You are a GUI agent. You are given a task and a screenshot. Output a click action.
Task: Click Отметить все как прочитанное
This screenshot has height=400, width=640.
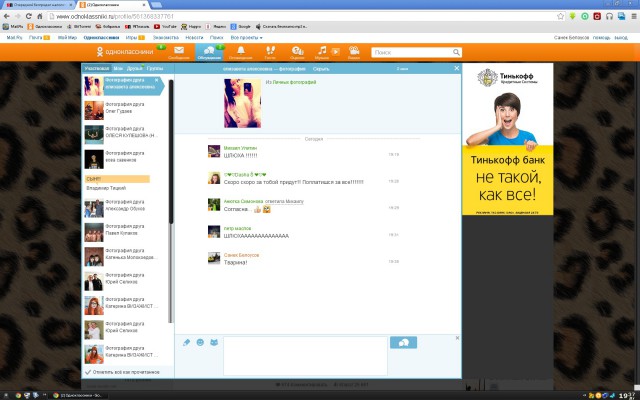pyautogui.click(x=122, y=372)
